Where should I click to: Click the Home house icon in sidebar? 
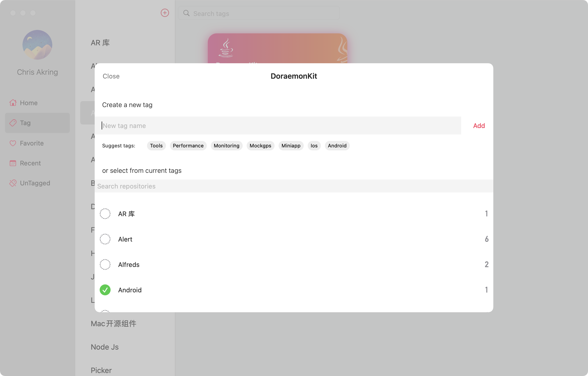[13, 103]
